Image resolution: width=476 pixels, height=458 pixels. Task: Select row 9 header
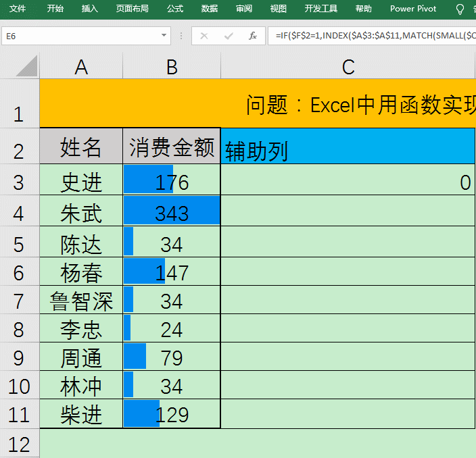coord(19,357)
